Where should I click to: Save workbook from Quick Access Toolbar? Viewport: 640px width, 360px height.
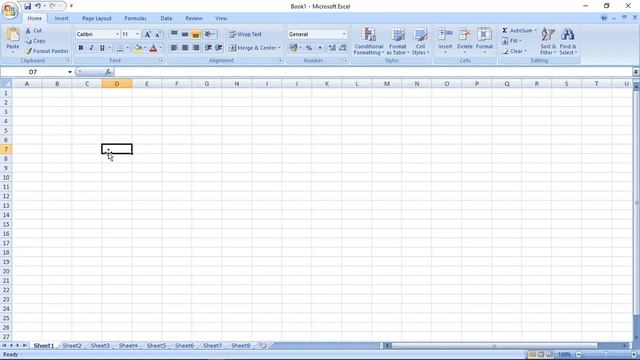(27, 6)
